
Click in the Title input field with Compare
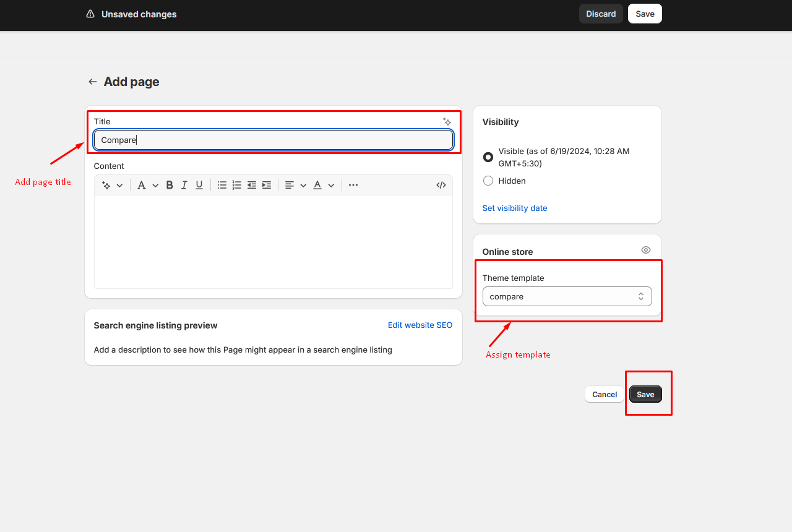[x=273, y=140]
